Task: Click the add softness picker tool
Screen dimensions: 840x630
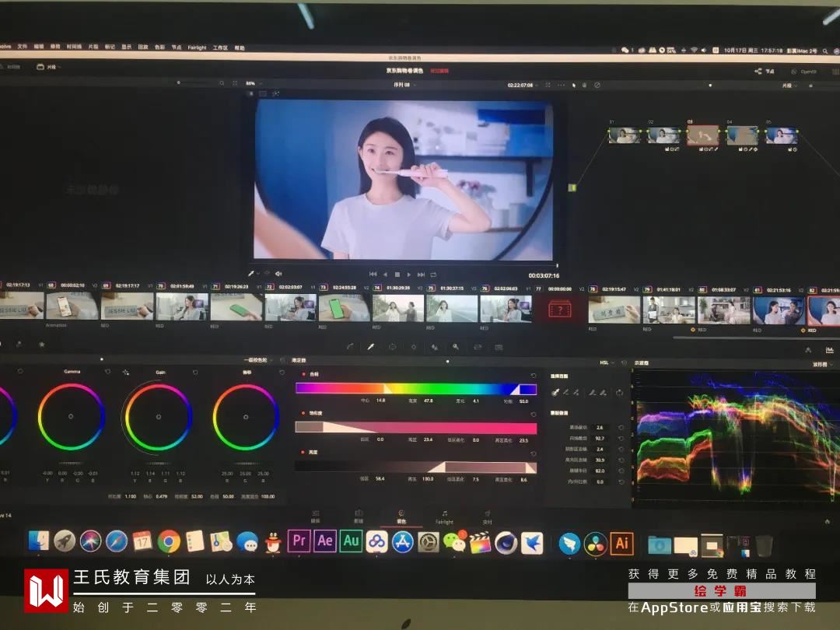Action: 604,392
